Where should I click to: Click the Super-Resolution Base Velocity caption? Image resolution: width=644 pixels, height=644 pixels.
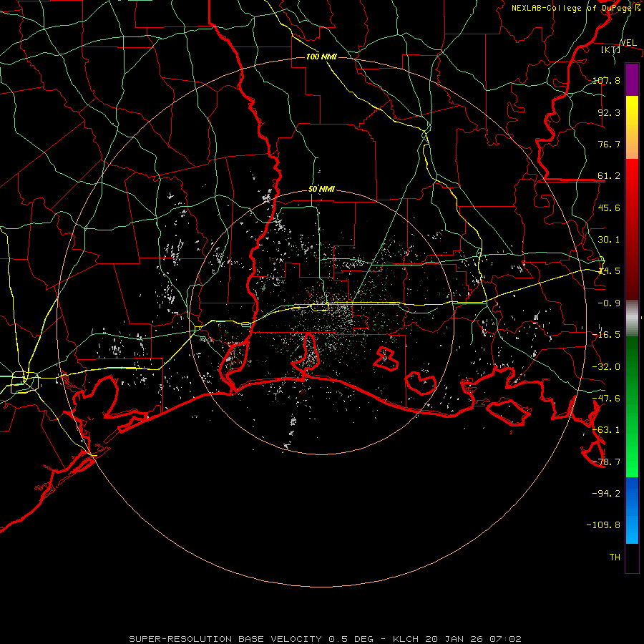click(326, 639)
